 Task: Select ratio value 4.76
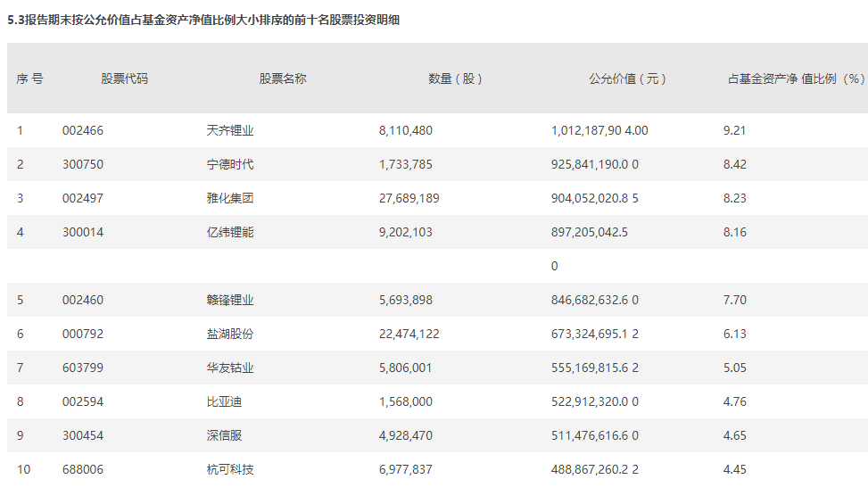pyautogui.click(x=734, y=402)
